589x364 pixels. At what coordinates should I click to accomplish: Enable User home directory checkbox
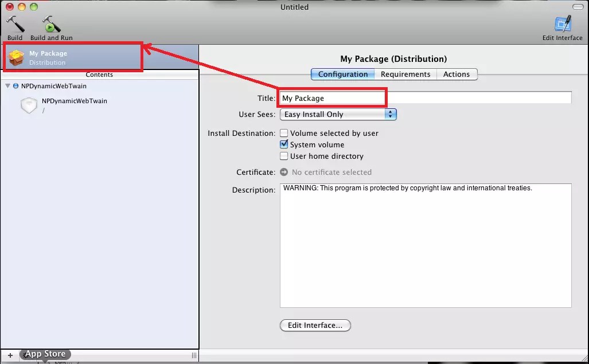(284, 156)
